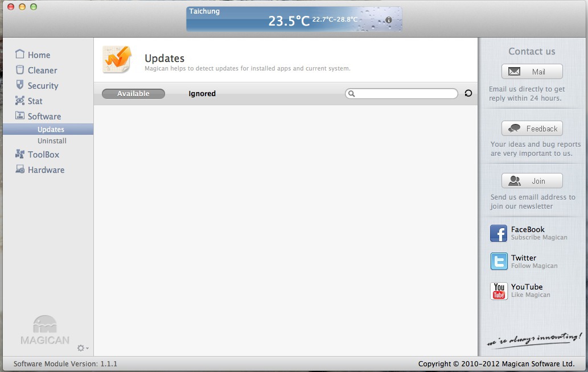This screenshot has width=588, height=372.
Task: Open the FaceBook icon link
Action: 499,233
